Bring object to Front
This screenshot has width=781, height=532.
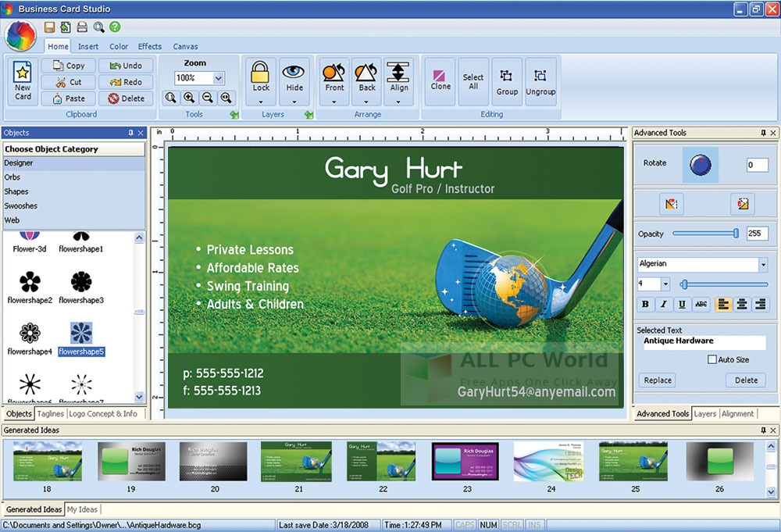click(334, 76)
